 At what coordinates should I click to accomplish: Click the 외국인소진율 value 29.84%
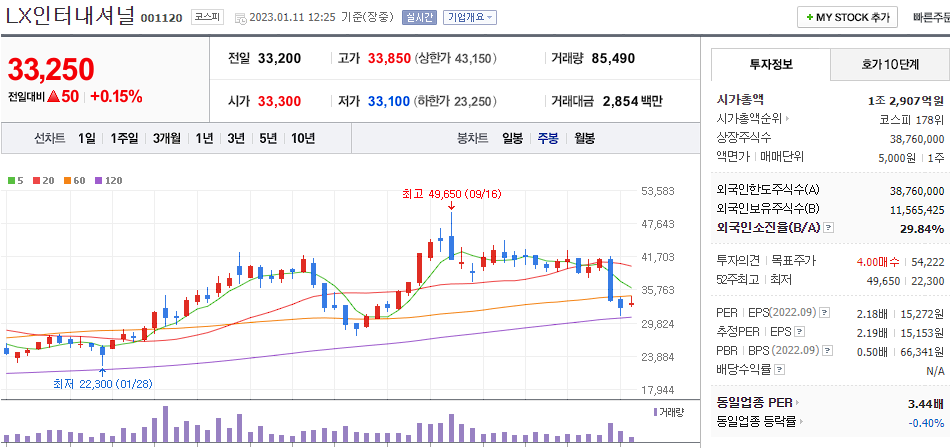tap(923, 229)
